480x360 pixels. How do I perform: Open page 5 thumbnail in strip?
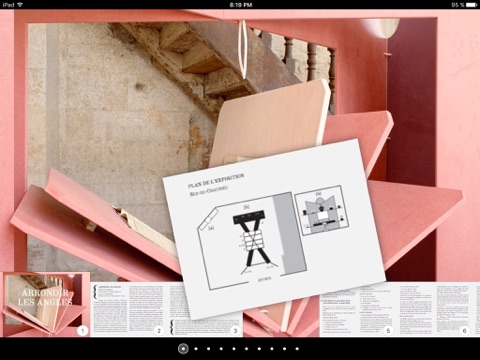357,309
